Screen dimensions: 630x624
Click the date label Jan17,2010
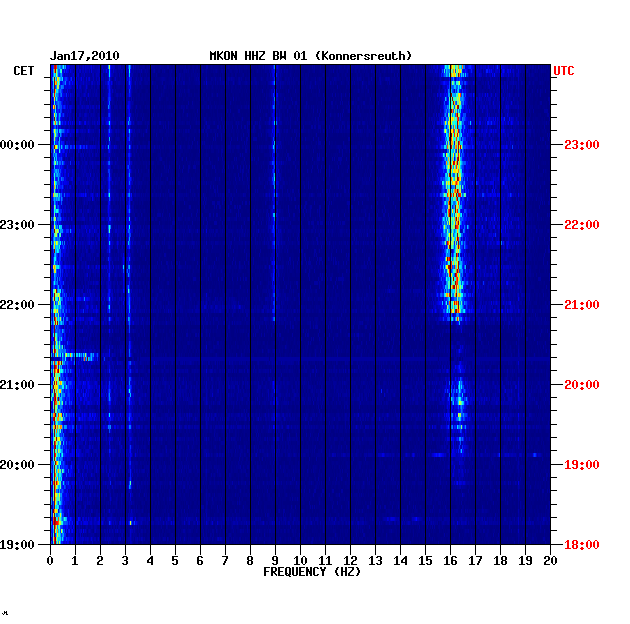pos(84,56)
